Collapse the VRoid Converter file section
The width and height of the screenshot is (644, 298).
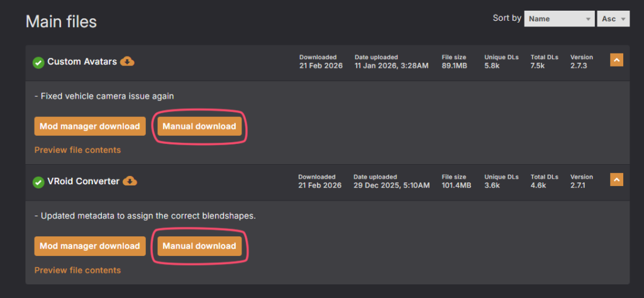(x=616, y=180)
